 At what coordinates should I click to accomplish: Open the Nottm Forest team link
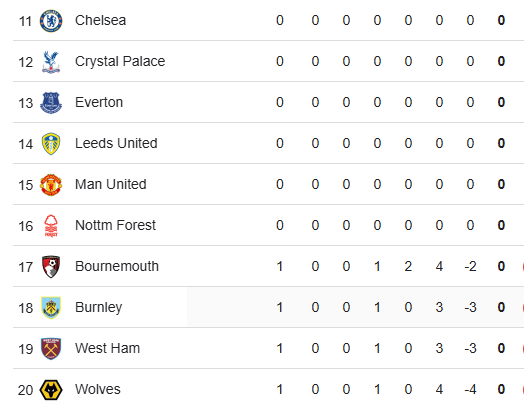tap(115, 225)
